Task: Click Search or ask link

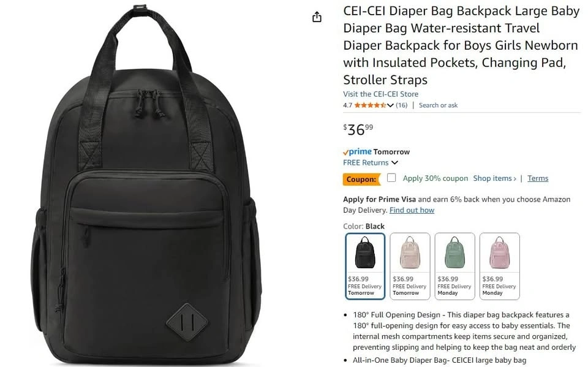Action: coord(438,105)
